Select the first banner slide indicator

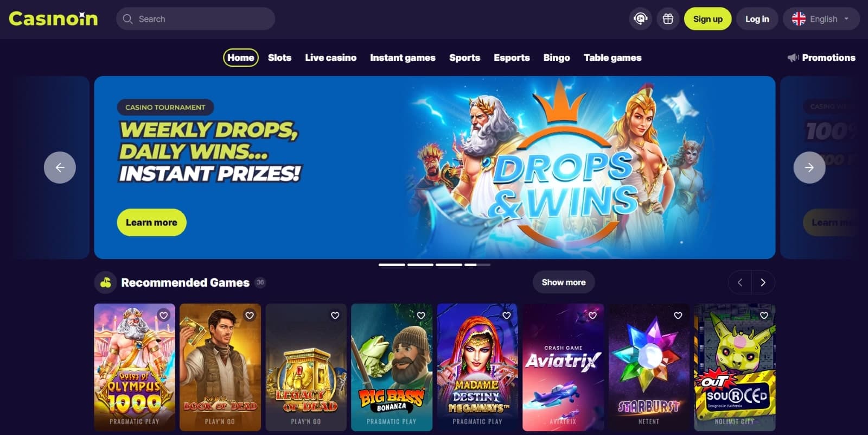tap(392, 264)
